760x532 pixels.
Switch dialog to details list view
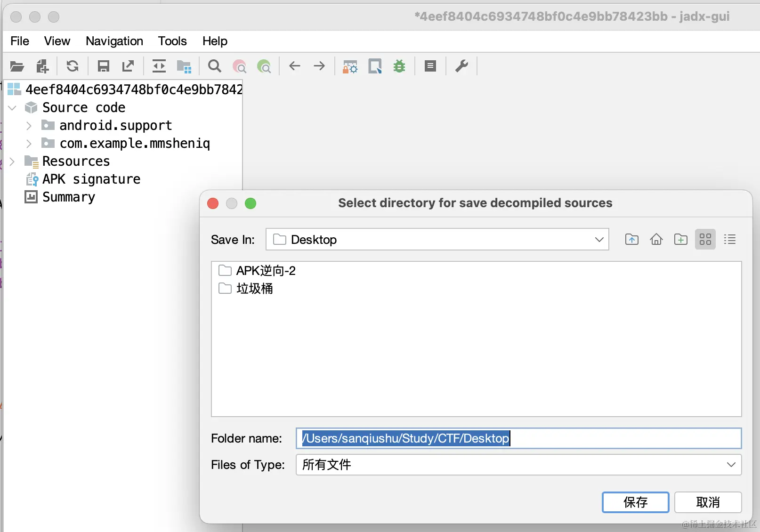[730, 239]
